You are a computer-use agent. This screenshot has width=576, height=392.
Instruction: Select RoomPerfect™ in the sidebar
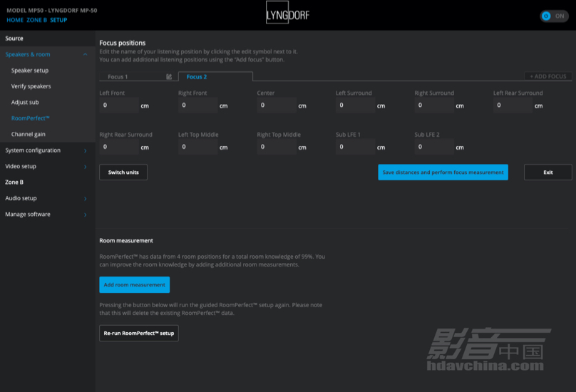pos(30,118)
